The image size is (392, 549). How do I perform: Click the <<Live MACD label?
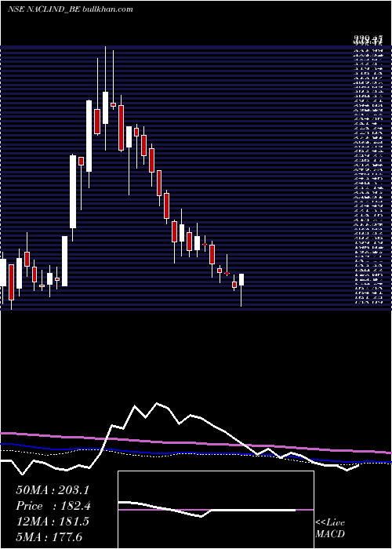pos(330,529)
